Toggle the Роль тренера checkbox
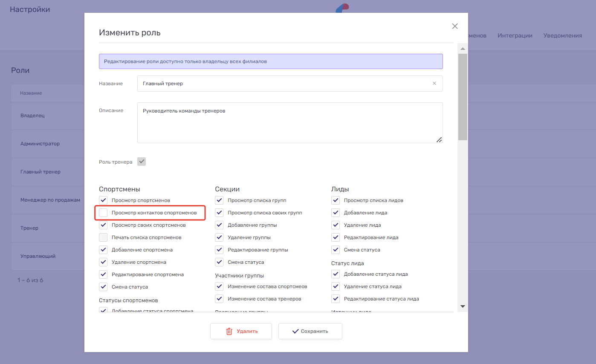The height and width of the screenshot is (364, 596). pos(142,162)
